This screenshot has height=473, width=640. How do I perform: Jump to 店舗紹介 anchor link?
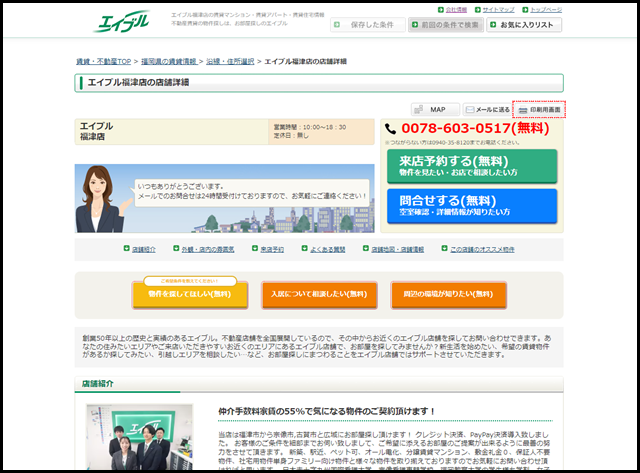tap(144, 249)
